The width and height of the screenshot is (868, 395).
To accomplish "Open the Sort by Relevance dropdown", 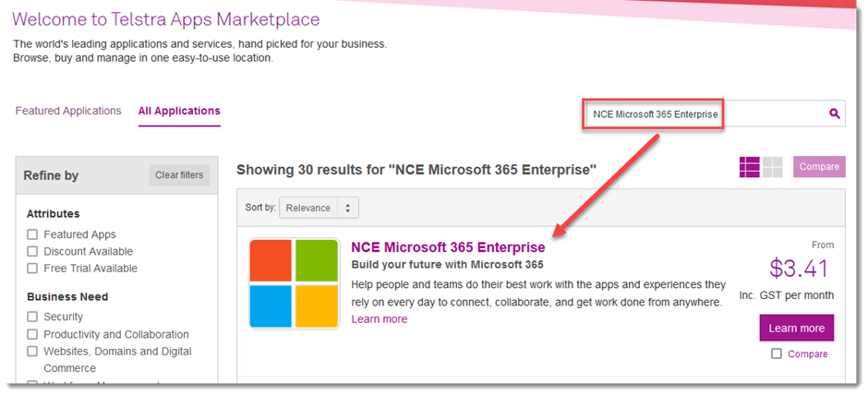I will point(319,208).
